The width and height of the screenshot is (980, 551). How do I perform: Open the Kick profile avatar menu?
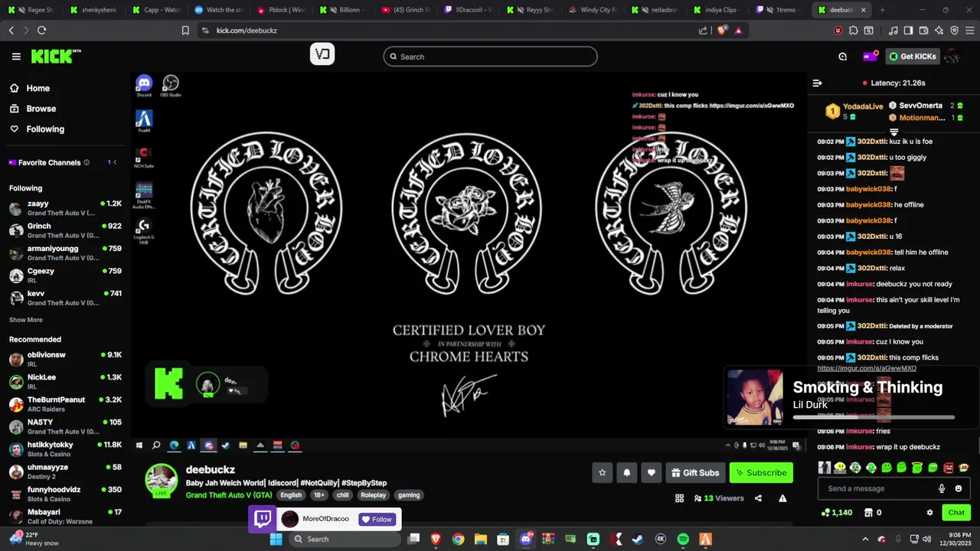point(952,57)
